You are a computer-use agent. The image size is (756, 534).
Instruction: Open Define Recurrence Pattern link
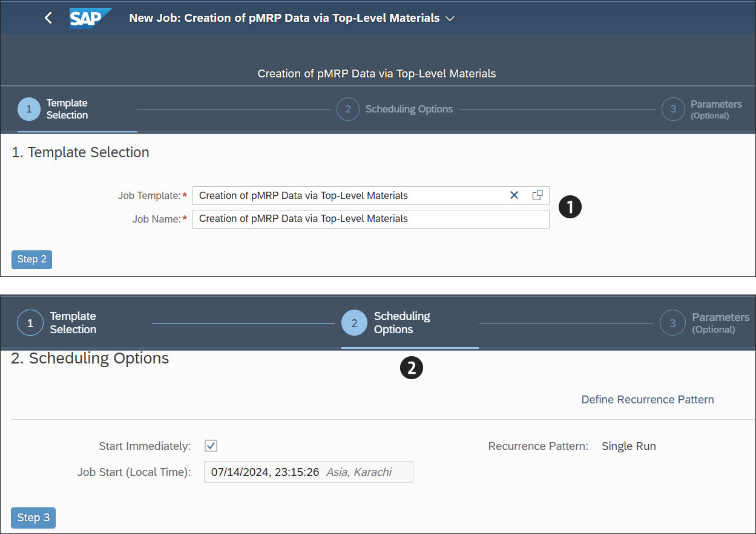[x=648, y=400]
